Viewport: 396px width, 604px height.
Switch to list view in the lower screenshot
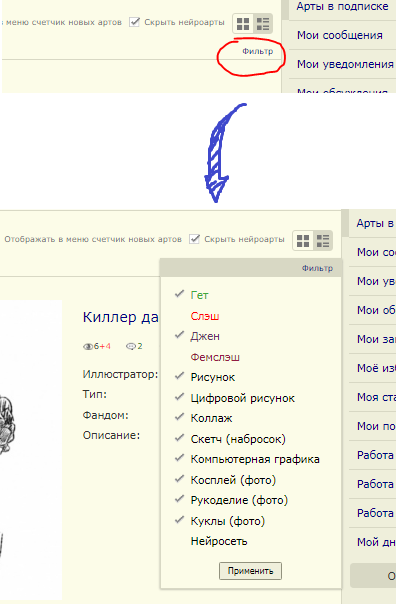323,241
